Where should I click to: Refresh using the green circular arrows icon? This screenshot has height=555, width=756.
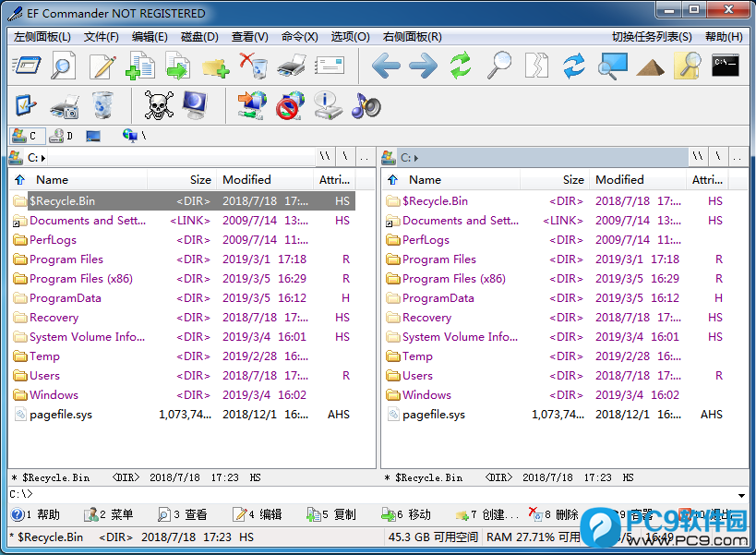pyautogui.click(x=461, y=65)
